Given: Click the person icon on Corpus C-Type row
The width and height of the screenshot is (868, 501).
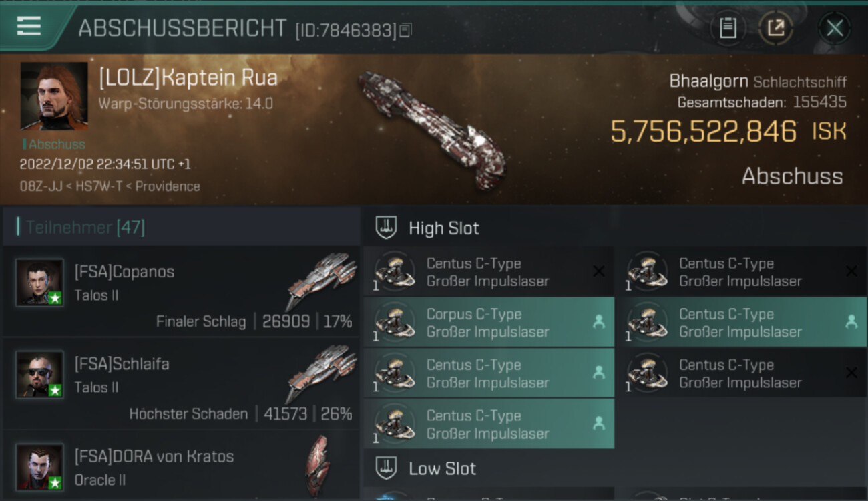Looking at the screenshot, I should click(x=598, y=322).
